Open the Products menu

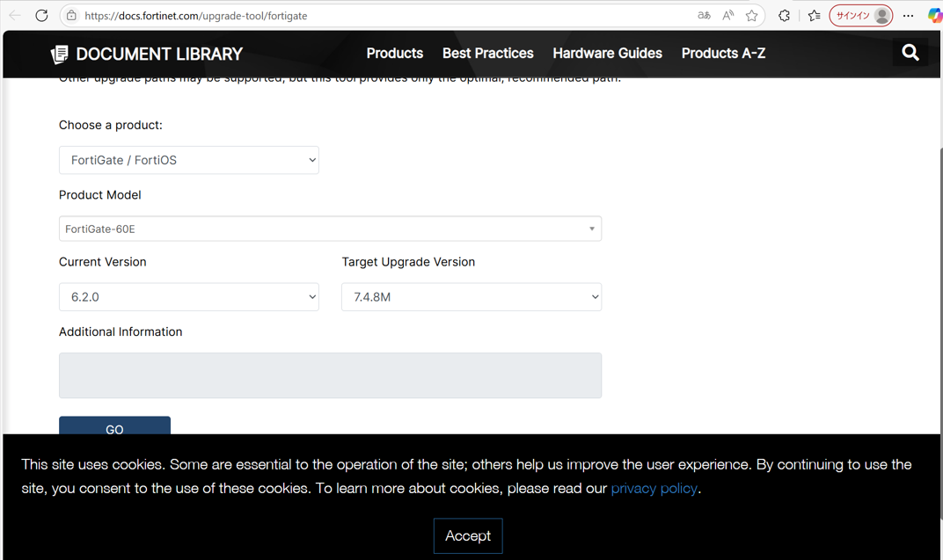coord(395,54)
